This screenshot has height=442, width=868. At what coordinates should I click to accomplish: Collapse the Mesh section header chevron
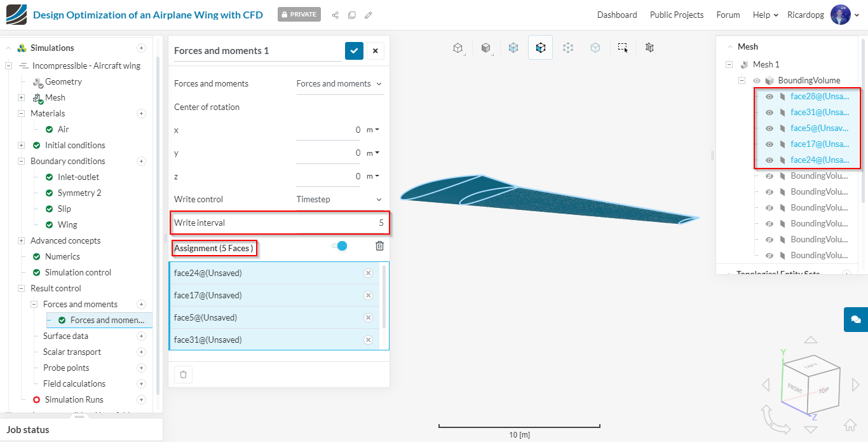pyautogui.click(x=729, y=47)
